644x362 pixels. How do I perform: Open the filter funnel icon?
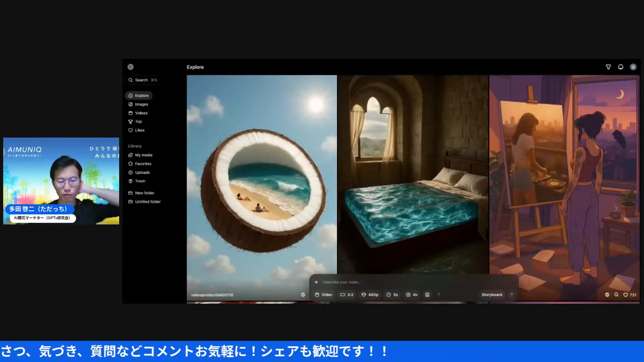click(608, 67)
